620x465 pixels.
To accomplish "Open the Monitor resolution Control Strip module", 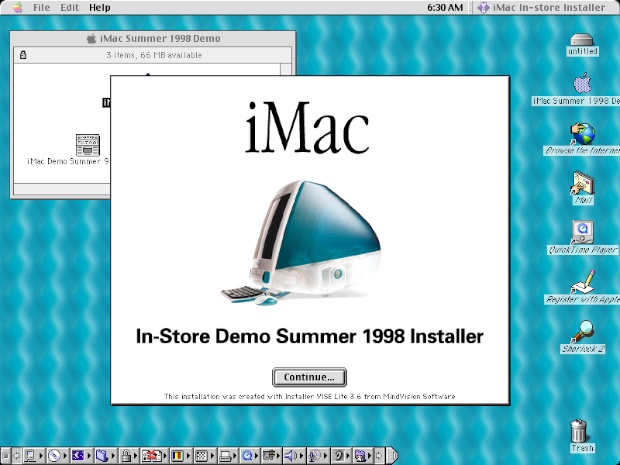I will [204, 456].
